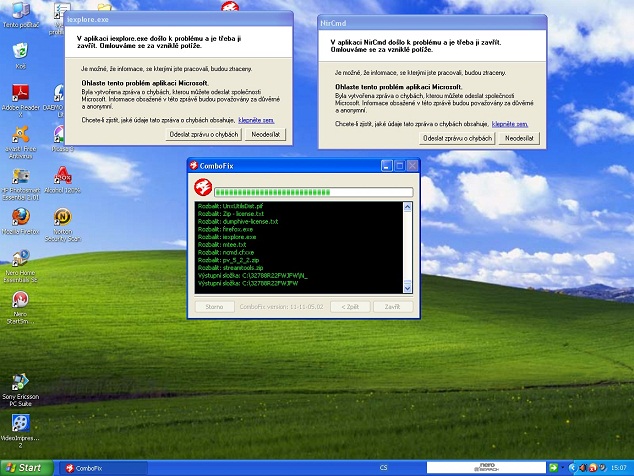
Task: Click the ComboFix logo beside the progress bar
Action: click(203, 187)
